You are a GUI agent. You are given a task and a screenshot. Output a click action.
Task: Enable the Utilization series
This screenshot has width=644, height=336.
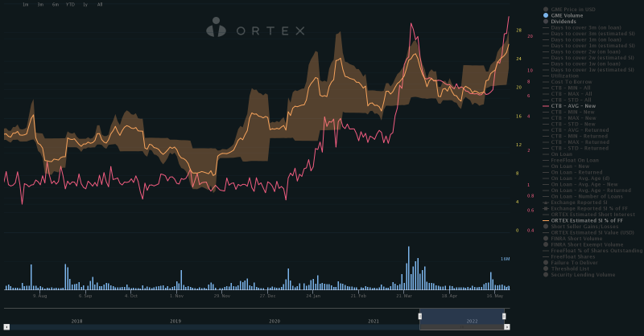tap(560, 76)
